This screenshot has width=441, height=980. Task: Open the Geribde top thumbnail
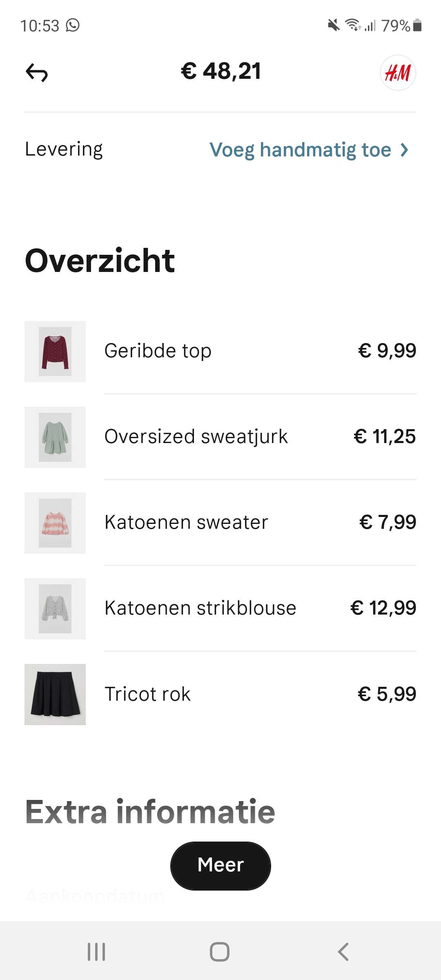point(55,352)
